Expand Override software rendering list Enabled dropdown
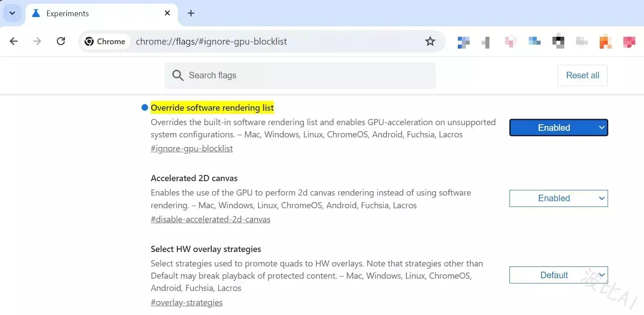This screenshot has width=644, height=315. pos(559,128)
